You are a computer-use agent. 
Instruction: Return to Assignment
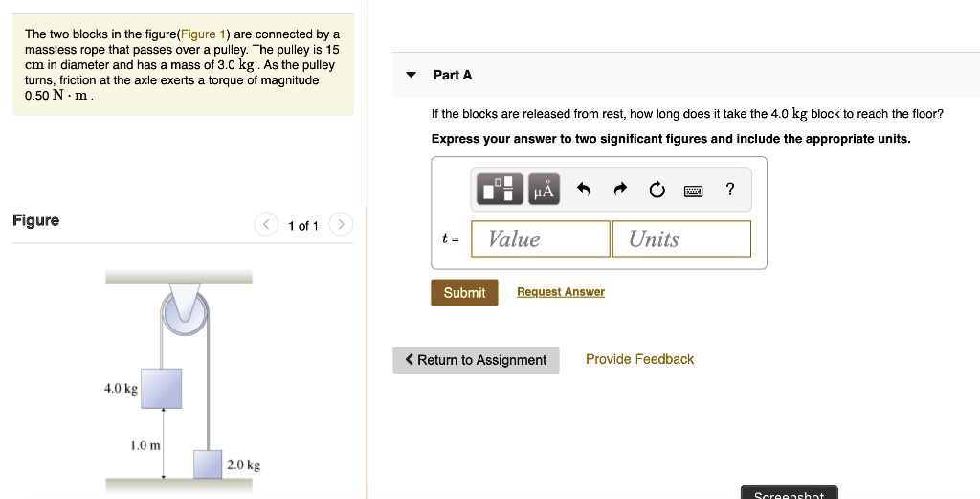coord(476,360)
